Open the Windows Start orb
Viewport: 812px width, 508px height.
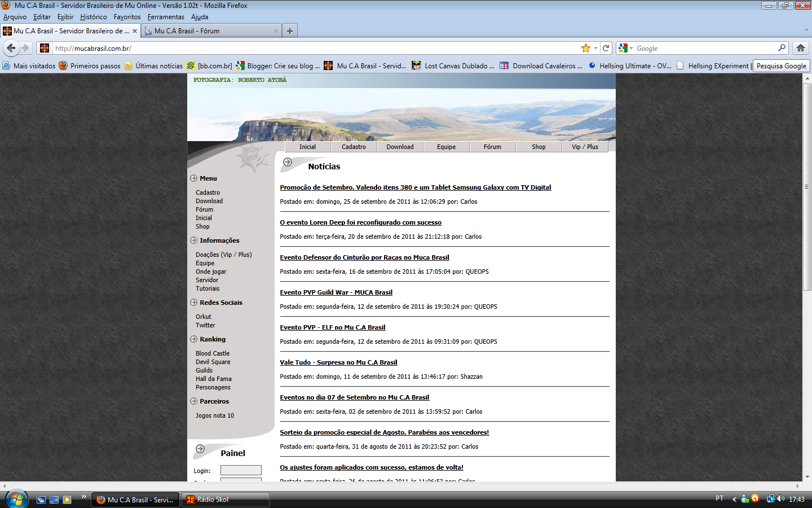click(16, 499)
